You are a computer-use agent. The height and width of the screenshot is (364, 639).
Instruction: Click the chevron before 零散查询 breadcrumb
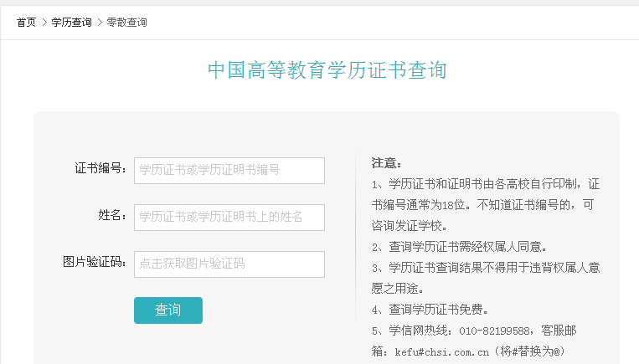pos(100,23)
